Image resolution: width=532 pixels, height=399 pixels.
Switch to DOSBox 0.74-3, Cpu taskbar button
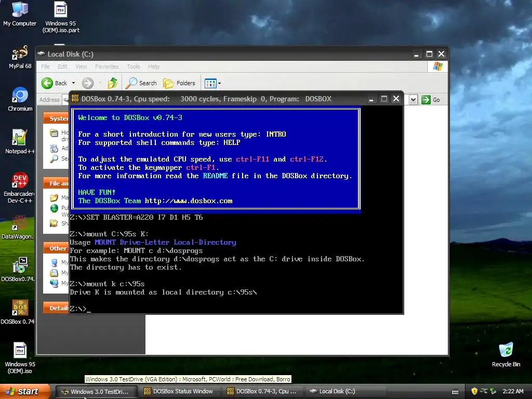click(x=262, y=392)
